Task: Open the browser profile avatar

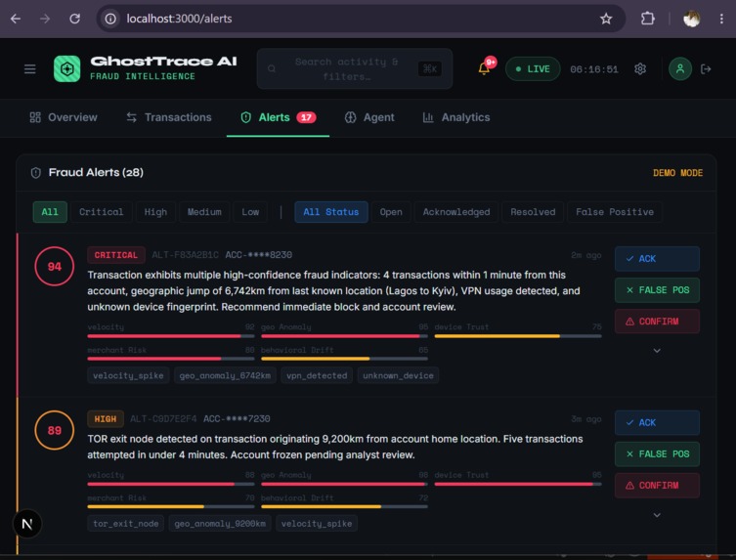Action: coord(691,19)
